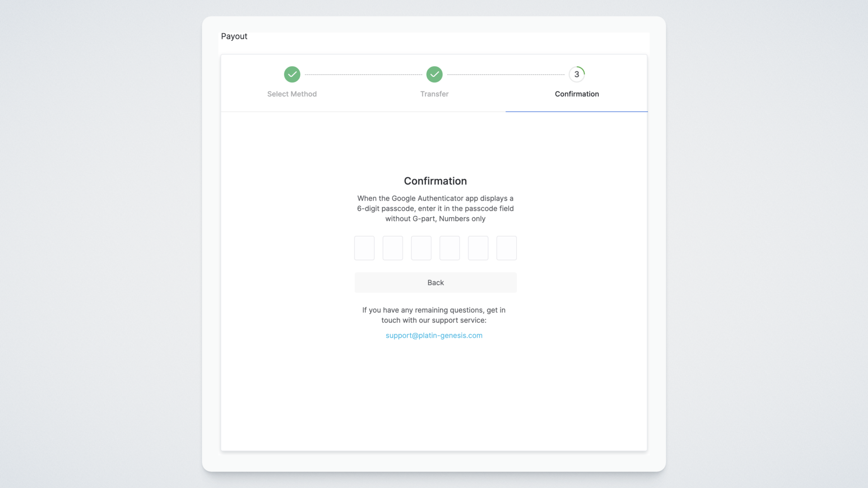Select the Confirmation step tab label
Viewport: 868px width, 488px height.
pos(577,94)
